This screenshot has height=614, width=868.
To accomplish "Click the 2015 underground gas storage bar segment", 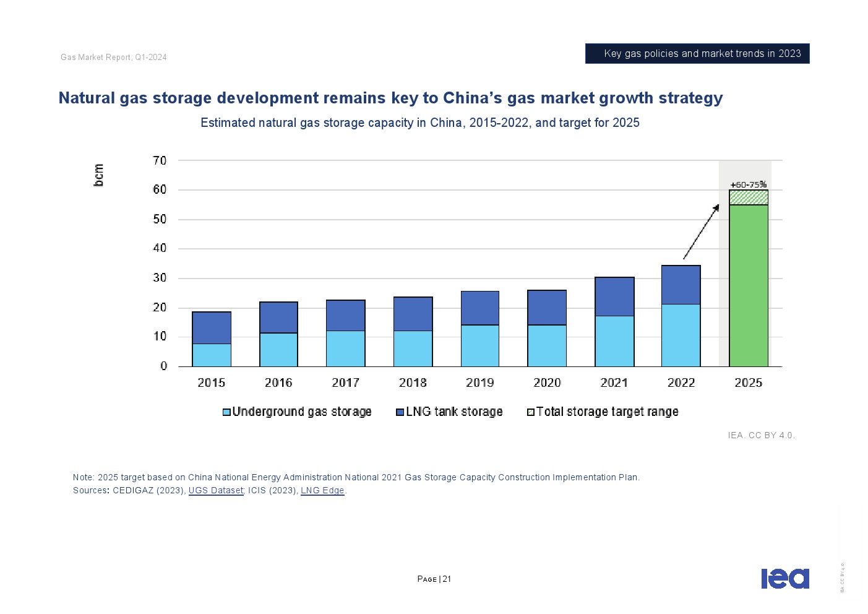I will pyautogui.click(x=211, y=355).
